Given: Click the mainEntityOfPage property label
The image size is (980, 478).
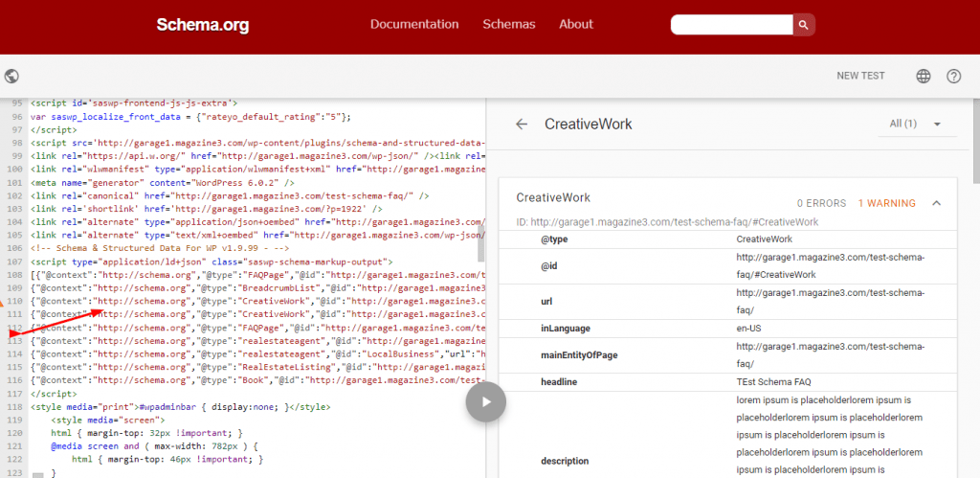Looking at the screenshot, I should coord(579,355).
